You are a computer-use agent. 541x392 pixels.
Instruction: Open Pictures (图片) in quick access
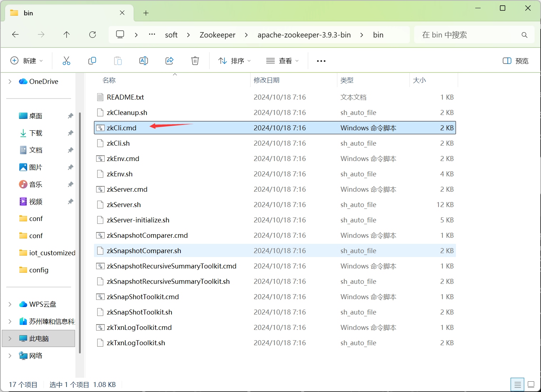[x=36, y=167]
